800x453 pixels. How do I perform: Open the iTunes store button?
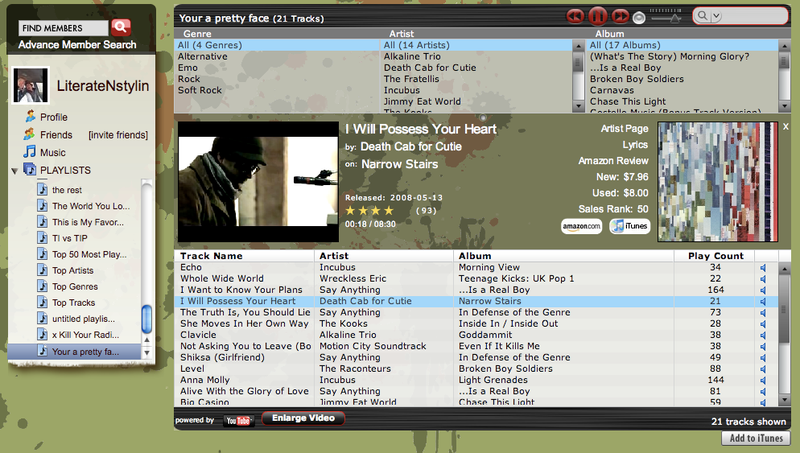[x=630, y=226]
